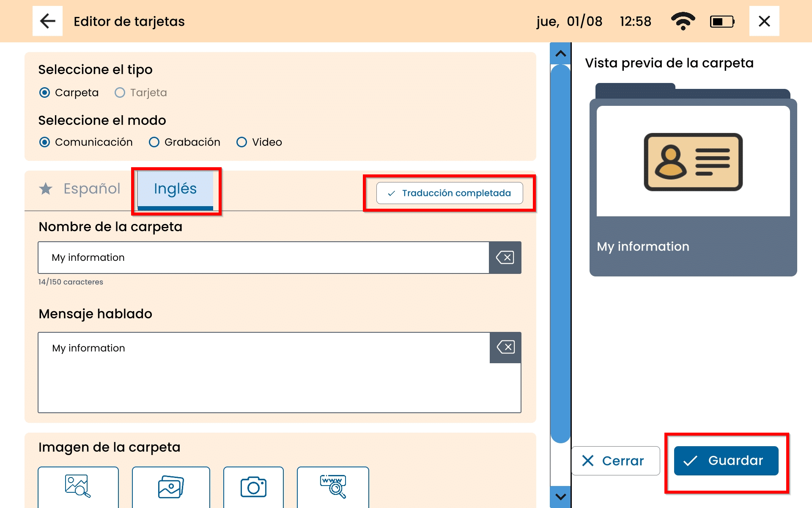Click the Nombre de la carpeta text field
The height and width of the screenshot is (508, 812).
(263, 257)
